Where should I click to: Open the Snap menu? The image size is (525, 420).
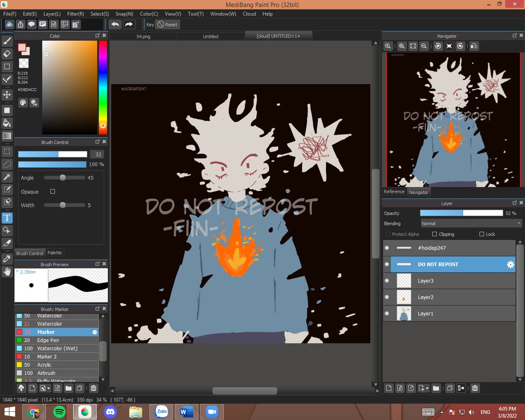pos(124,14)
